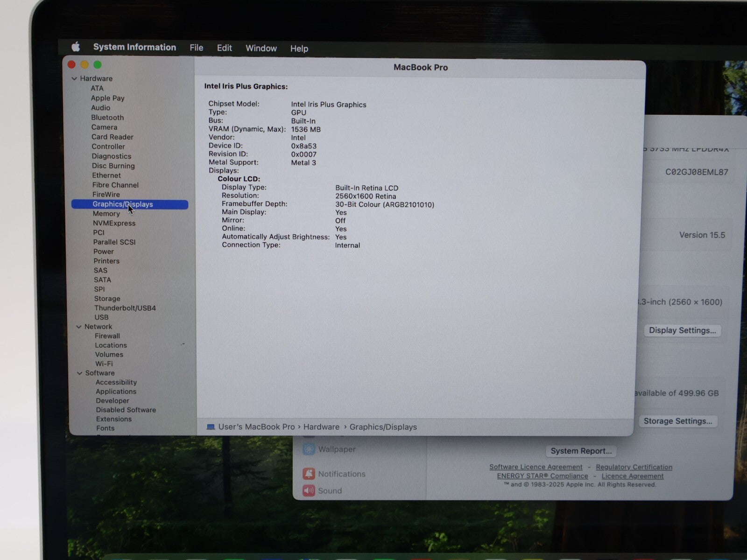This screenshot has width=747, height=560.
Task: Click Wallpaper icon in System Settings sidebar
Action: tap(309, 449)
